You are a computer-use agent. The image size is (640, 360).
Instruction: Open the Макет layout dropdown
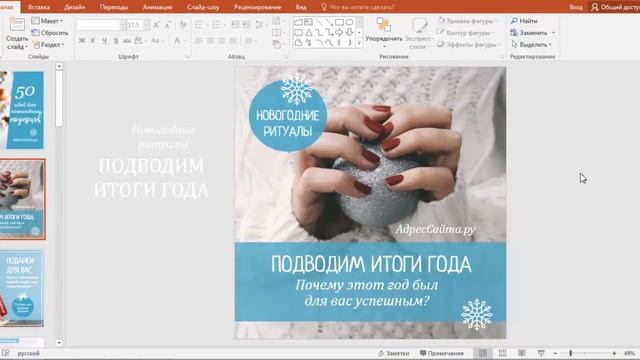[x=47, y=20]
